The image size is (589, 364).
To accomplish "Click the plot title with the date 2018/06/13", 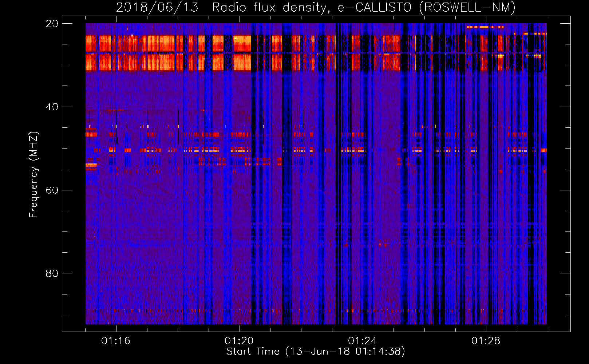I will click(x=316, y=7).
